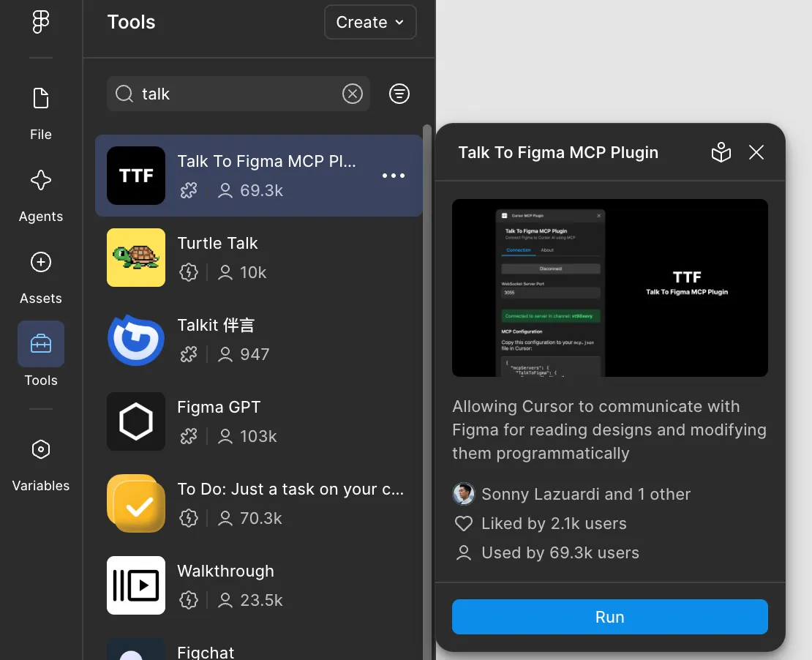This screenshot has width=812, height=660.
Task: Click plugin type icon under Talk To Figma
Action: [189, 191]
